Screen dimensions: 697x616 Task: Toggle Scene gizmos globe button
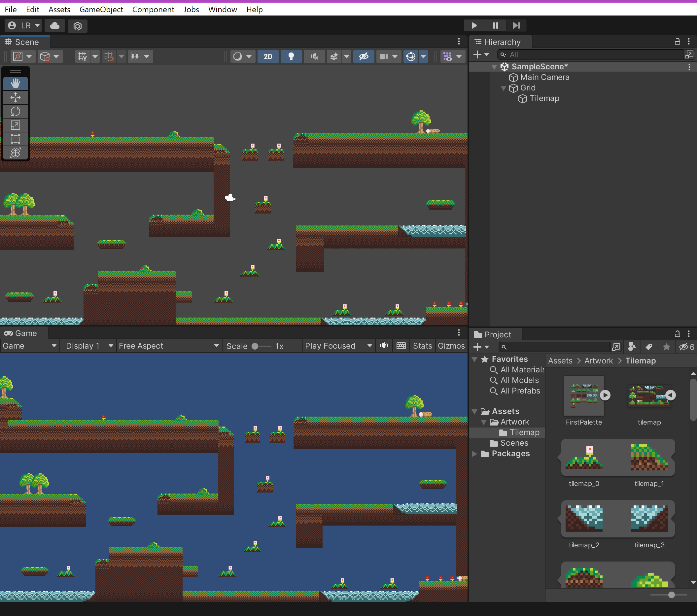click(x=410, y=56)
